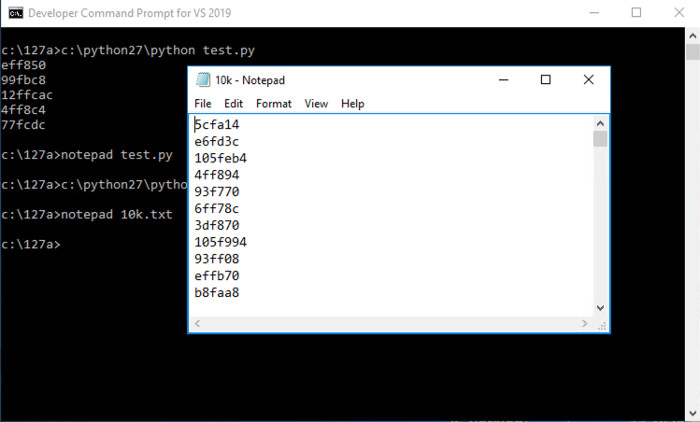
Task: Click Notepad's vertical scroll down arrow
Action: (600, 307)
